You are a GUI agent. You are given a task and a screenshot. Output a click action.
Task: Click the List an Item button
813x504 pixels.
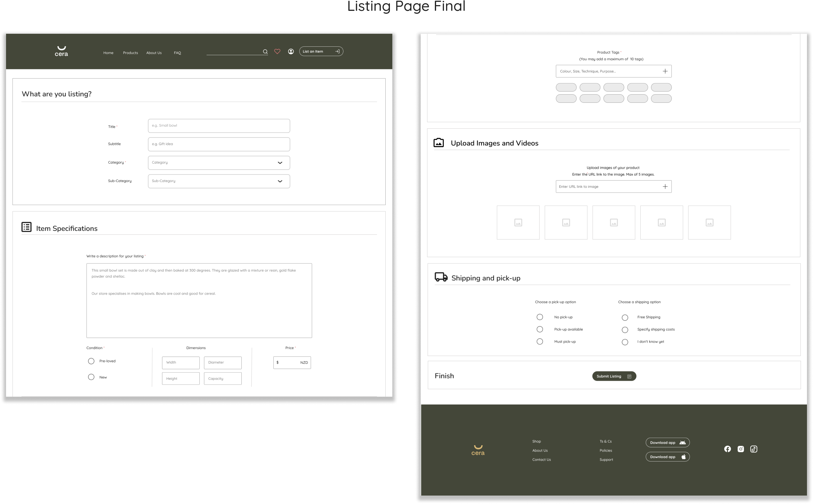pos(321,51)
